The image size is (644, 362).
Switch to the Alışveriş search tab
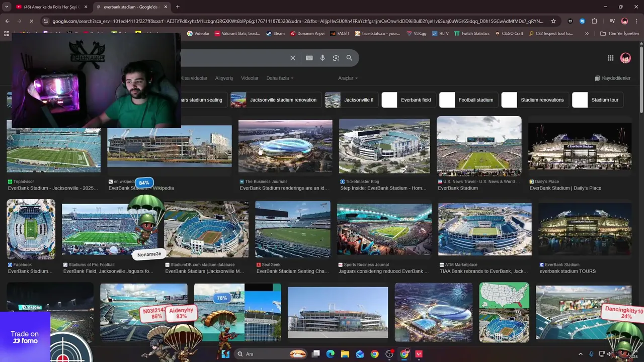[x=224, y=78]
